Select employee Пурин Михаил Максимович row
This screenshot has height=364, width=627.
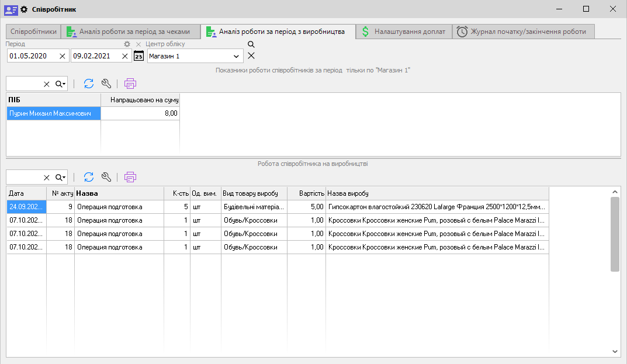coord(54,113)
